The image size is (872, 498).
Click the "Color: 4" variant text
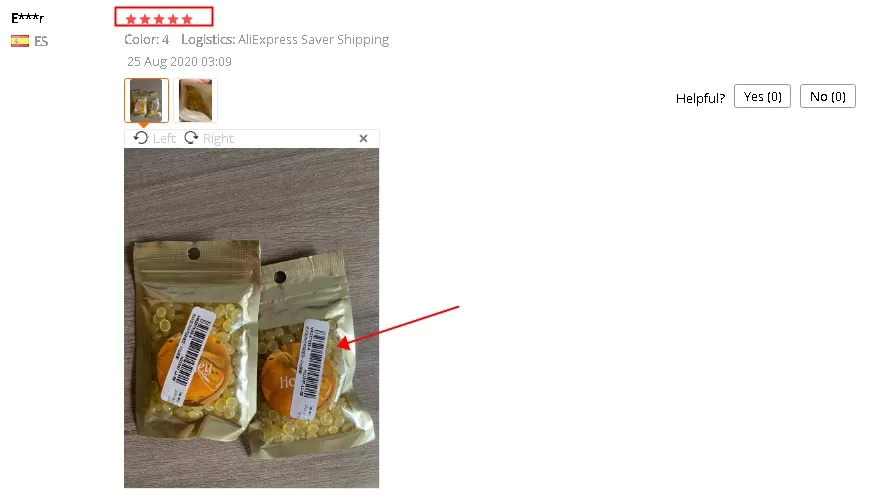146,40
